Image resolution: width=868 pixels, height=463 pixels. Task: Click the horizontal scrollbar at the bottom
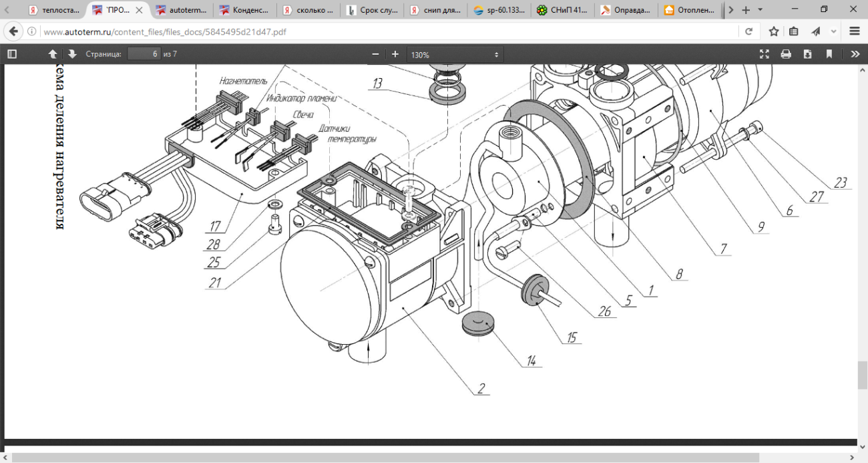click(x=386, y=458)
